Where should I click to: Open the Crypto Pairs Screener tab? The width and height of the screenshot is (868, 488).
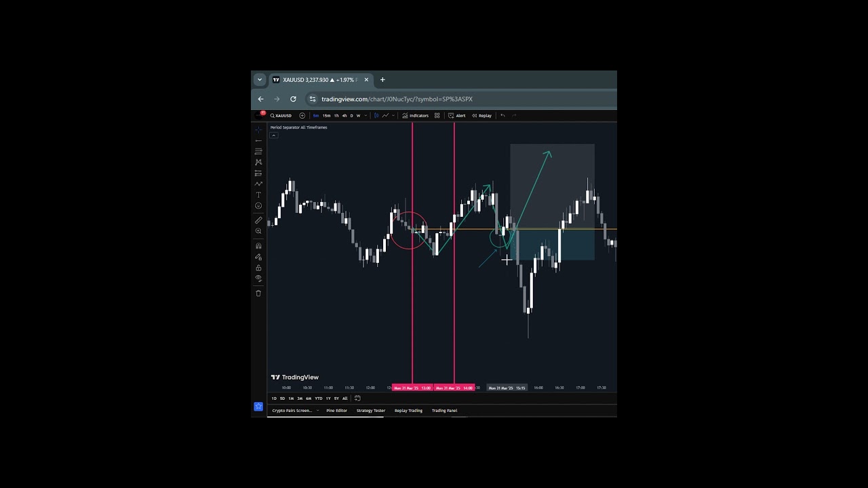[292, 411]
